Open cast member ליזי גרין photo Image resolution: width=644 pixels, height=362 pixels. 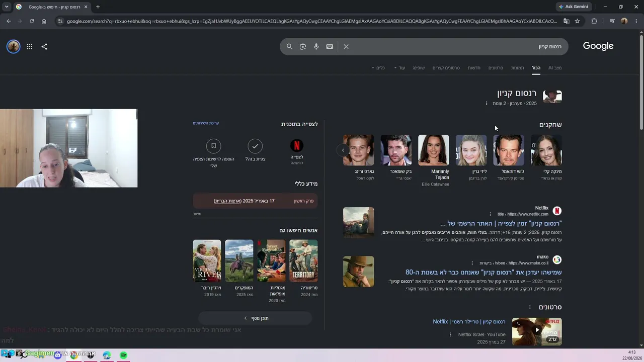pos(471,150)
